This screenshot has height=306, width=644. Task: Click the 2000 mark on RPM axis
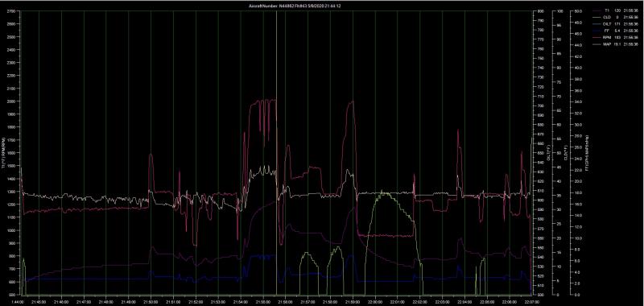11,101
